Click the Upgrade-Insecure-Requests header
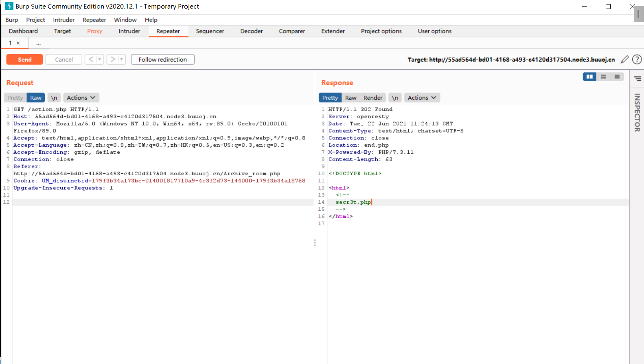644x364 pixels. coord(63,188)
